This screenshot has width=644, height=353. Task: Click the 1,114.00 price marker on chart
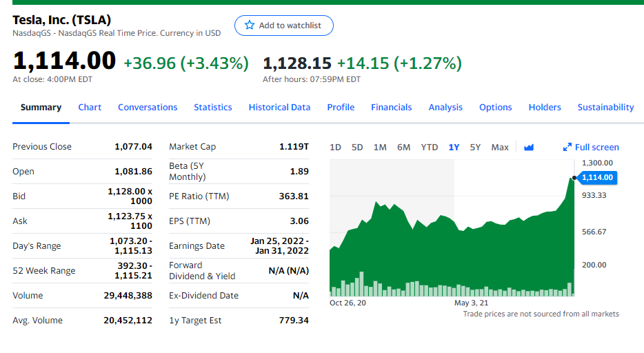(596, 177)
